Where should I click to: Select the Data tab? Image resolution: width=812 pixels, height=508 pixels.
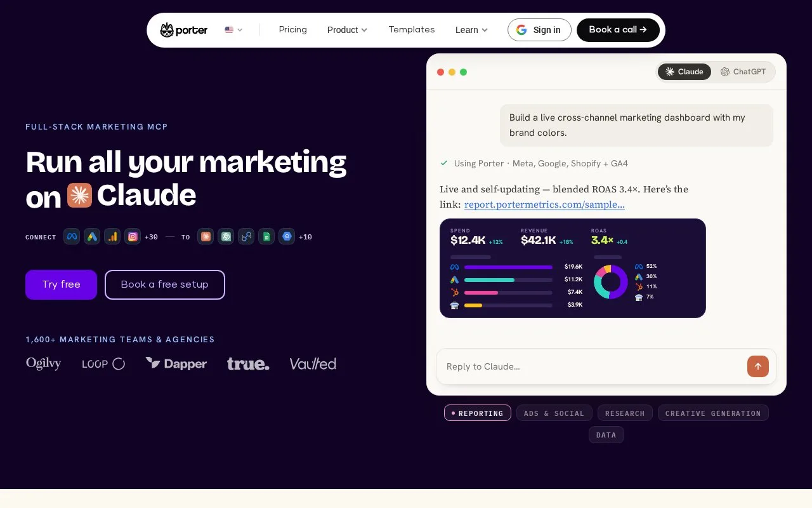pos(606,435)
